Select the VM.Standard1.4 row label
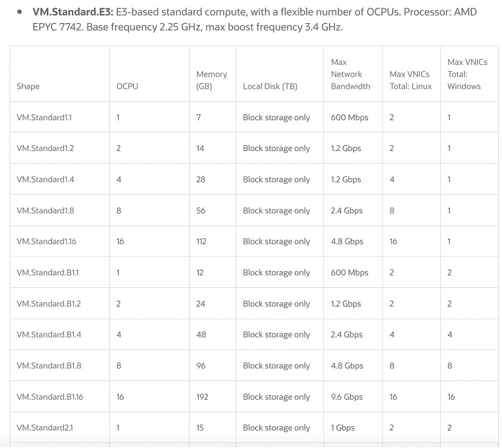 coord(45,179)
